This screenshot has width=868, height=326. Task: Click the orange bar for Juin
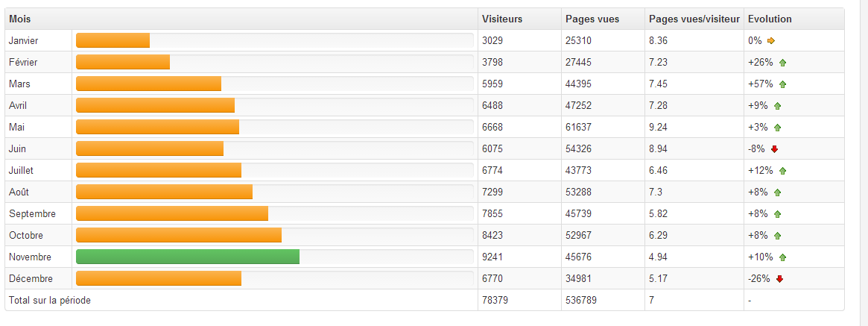[150, 148]
